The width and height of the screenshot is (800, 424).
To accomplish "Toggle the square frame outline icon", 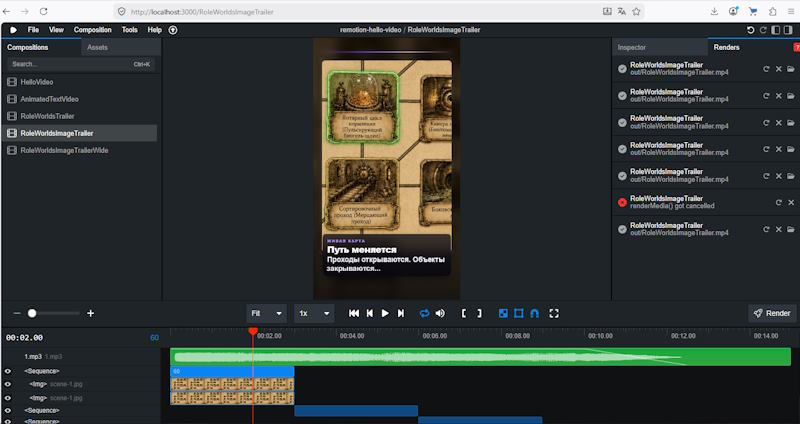I will tap(519, 313).
